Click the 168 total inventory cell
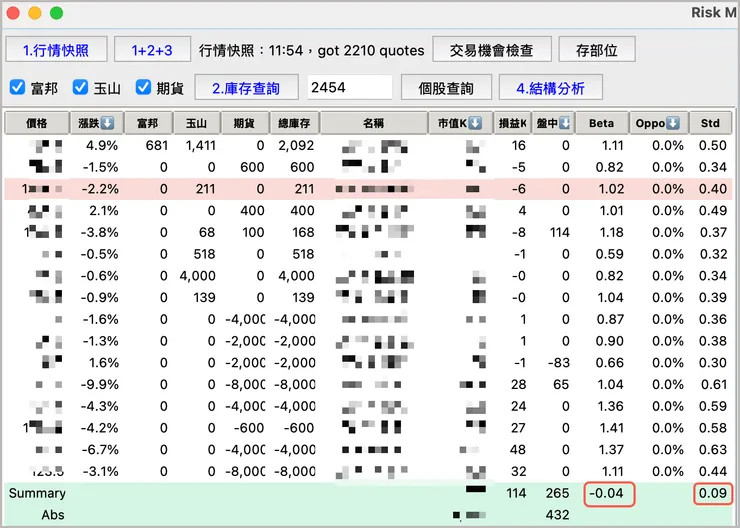 tap(303, 232)
